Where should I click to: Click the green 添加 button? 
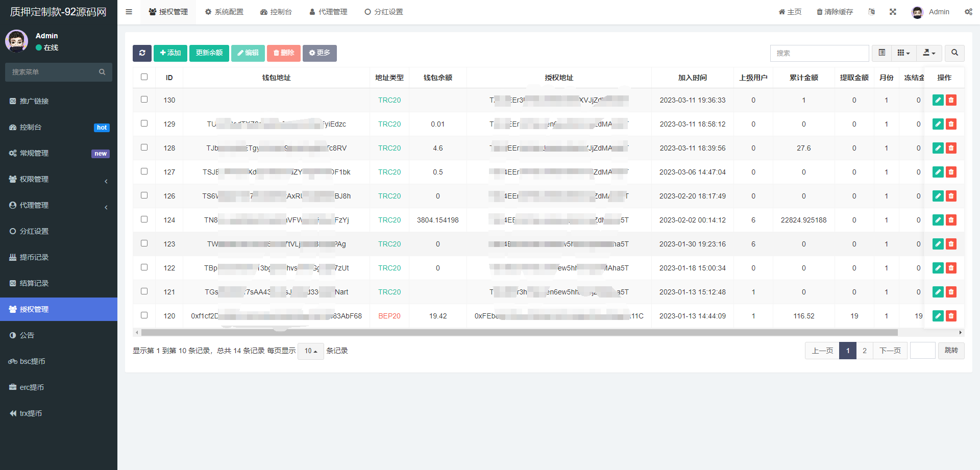(x=170, y=53)
